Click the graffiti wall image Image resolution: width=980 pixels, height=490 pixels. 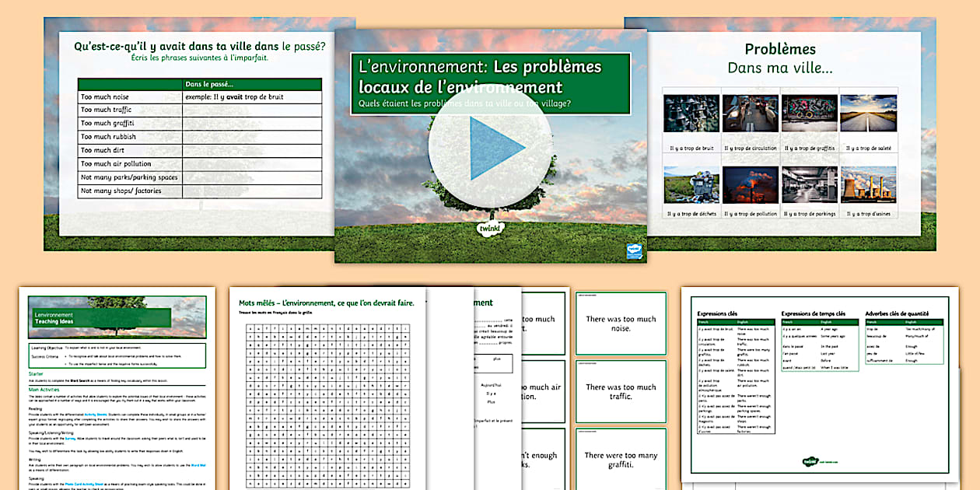809,114
